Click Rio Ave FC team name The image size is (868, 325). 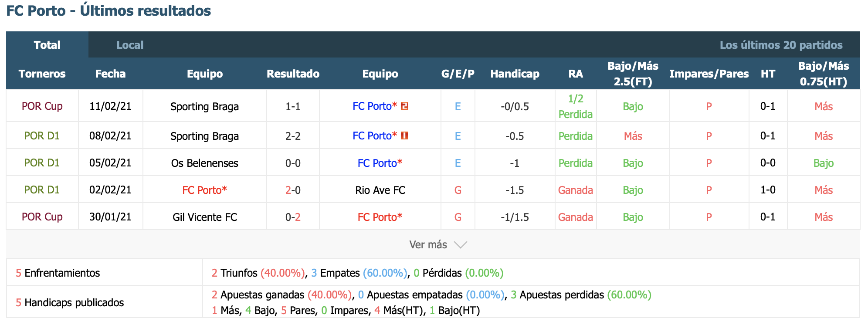click(380, 190)
